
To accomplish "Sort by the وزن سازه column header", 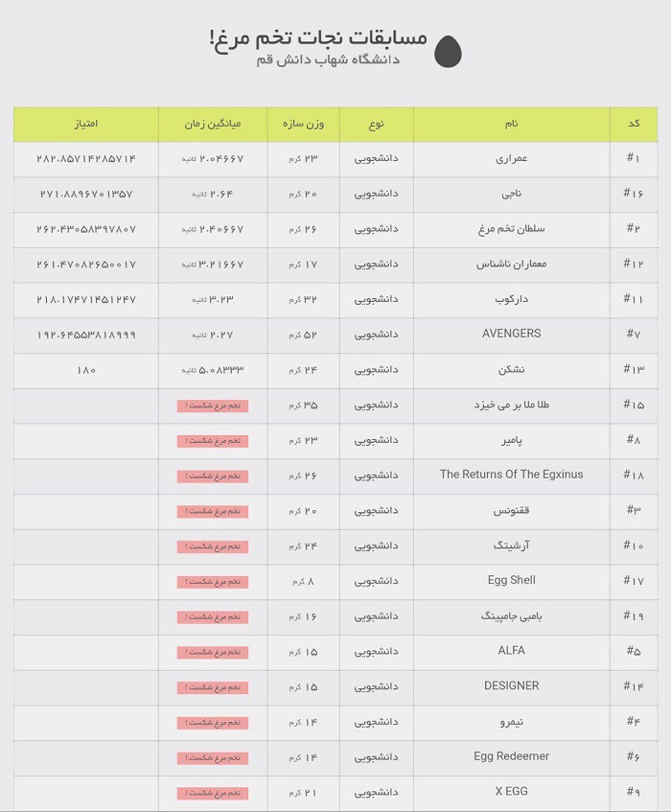I will pyautogui.click(x=303, y=125).
